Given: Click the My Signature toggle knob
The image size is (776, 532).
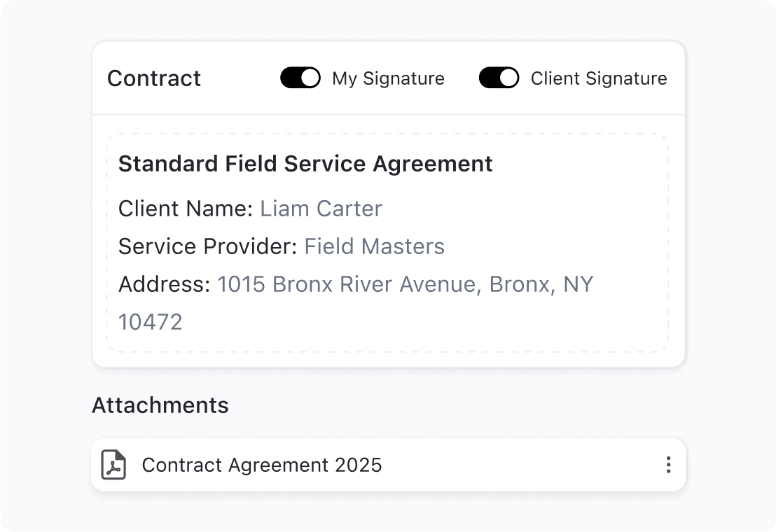Looking at the screenshot, I should 309,78.
